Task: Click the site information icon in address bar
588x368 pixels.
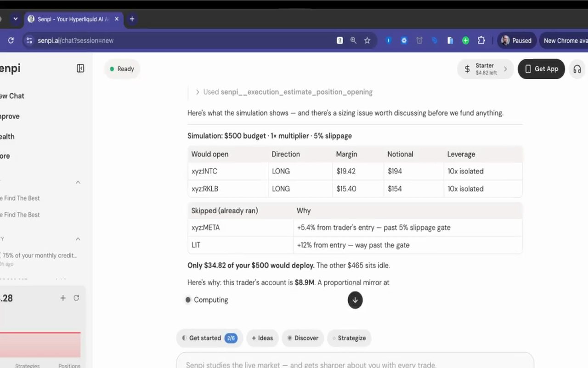Action: (29, 40)
